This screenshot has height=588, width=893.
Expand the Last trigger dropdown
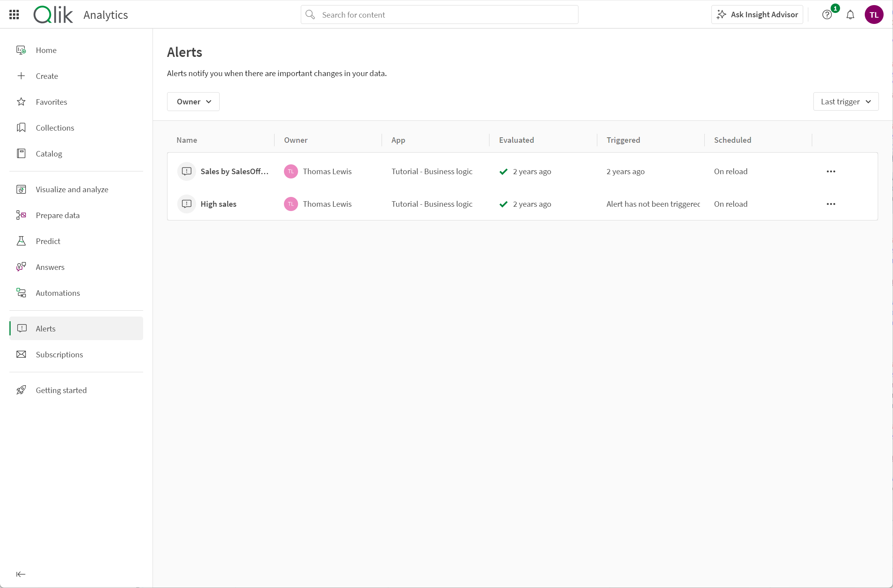[846, 102]
